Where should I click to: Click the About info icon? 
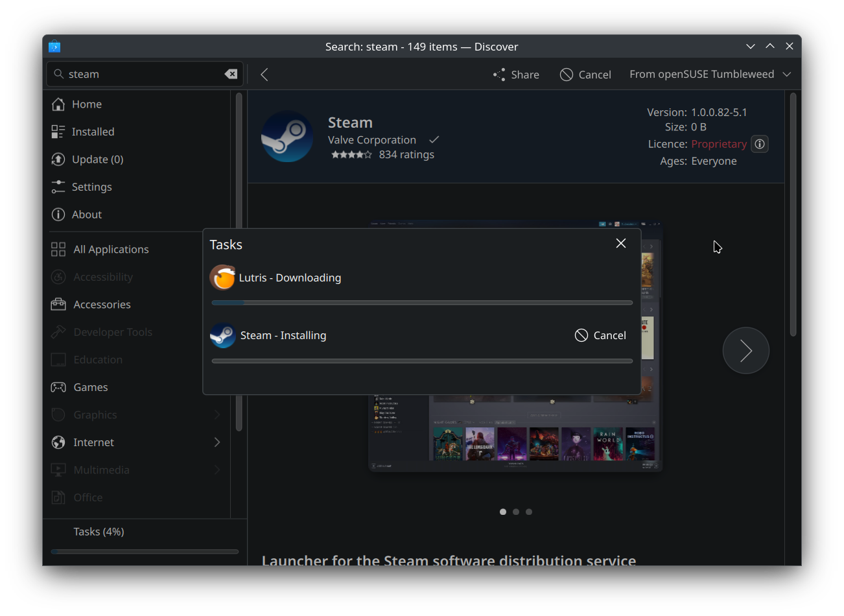pyautogui.click(x=58, y=215)
